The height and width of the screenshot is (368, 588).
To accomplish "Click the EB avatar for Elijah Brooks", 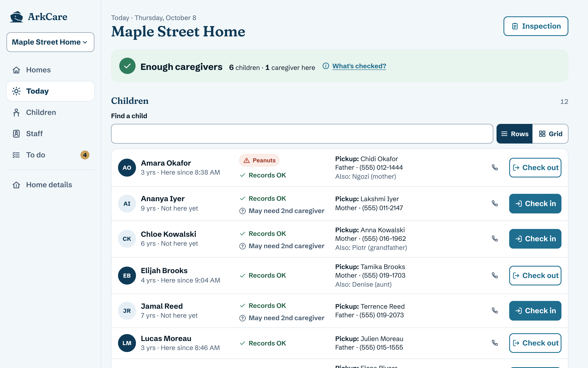I will point(127,276).
